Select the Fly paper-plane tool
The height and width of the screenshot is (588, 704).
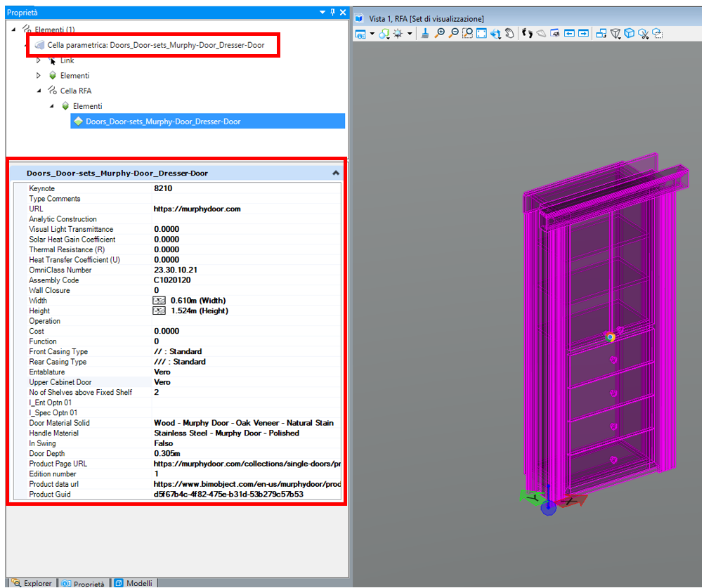541,33
